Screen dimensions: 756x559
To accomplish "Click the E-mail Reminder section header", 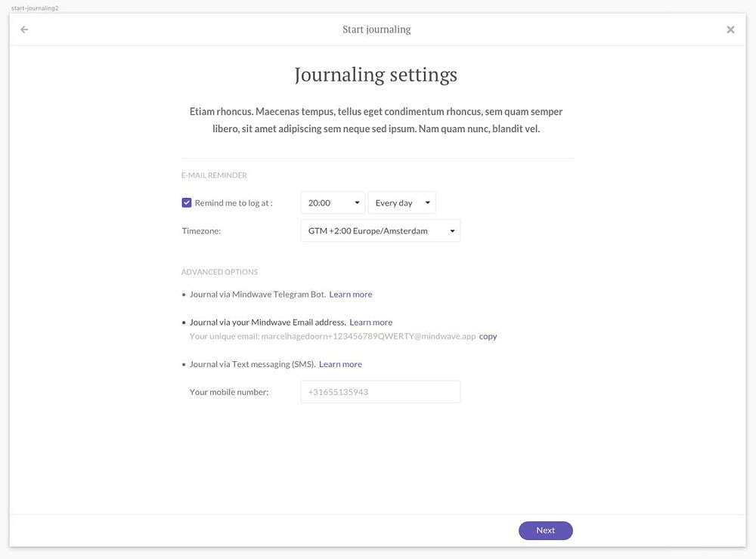I will 214,175.
